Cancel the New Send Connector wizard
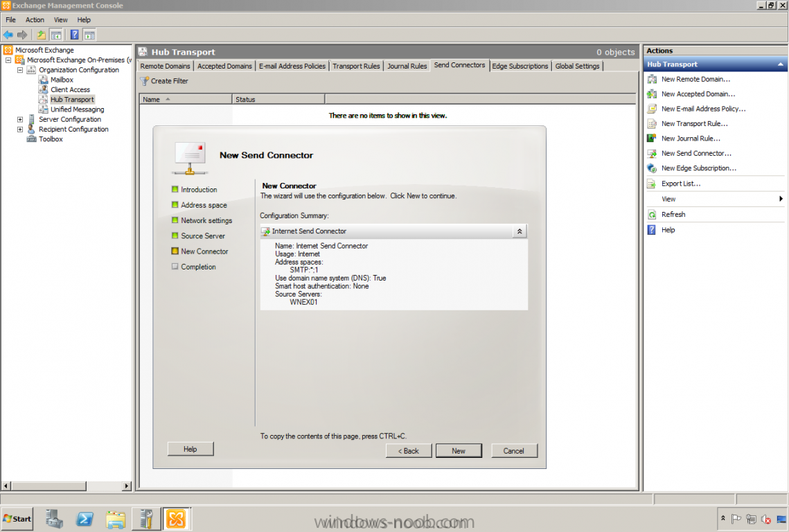Screen dimensions: 789x532 point(514,451)
